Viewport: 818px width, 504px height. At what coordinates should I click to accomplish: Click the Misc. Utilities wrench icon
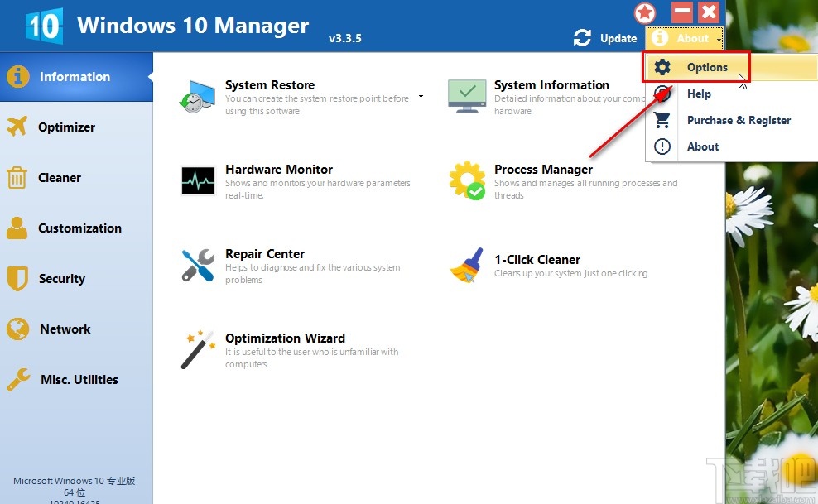click(17, 379)
